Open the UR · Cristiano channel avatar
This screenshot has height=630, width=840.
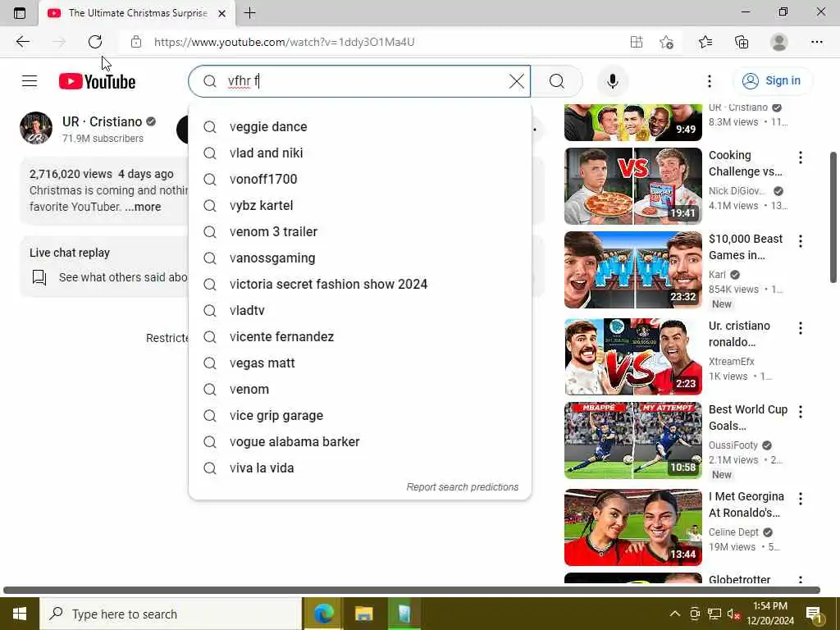coord(36,128)
